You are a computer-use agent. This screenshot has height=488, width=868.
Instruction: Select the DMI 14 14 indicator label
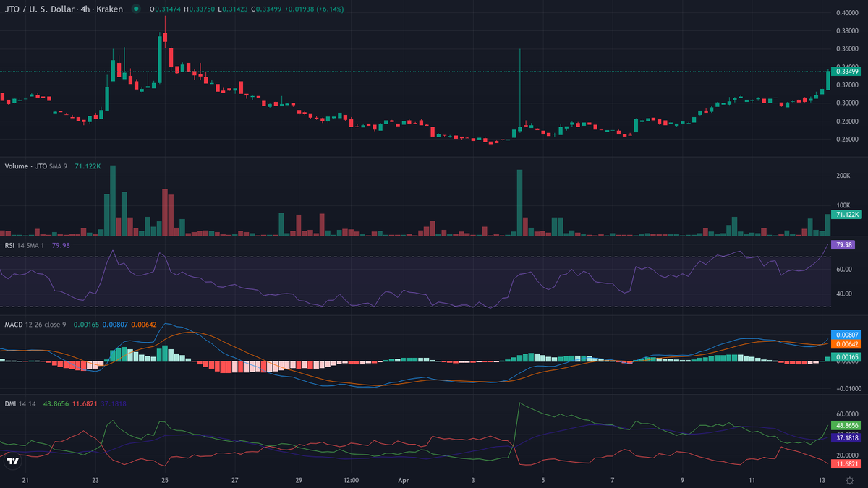tap(20, 404)
